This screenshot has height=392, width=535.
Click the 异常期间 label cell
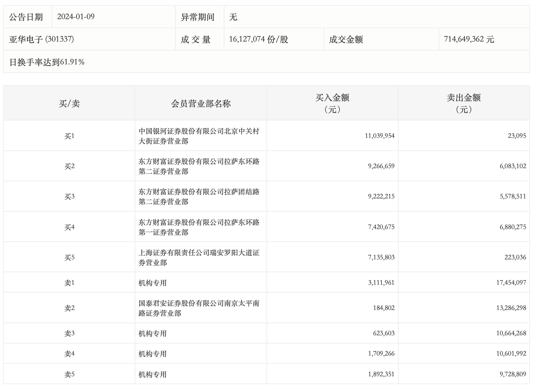198,17
